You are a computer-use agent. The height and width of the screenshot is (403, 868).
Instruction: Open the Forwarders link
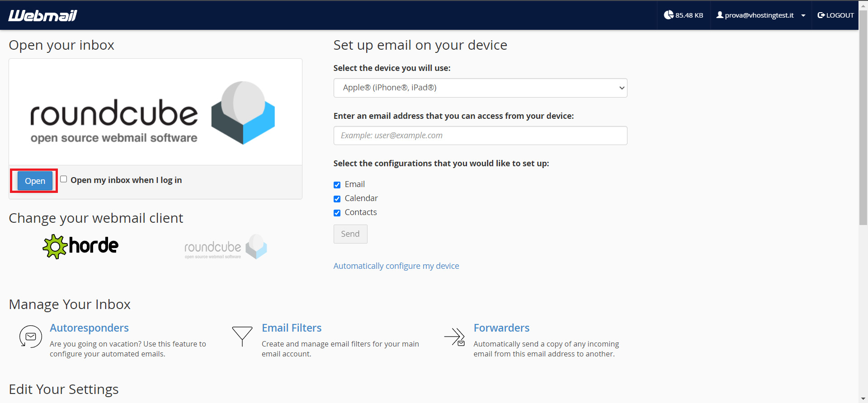[501, 328]
